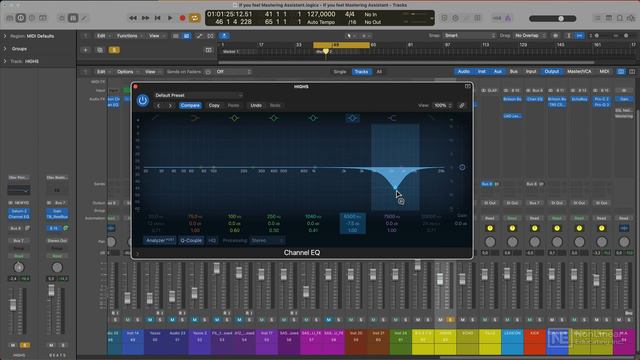Expand the Groups section in inspector
Screen dimensions: 640x360
5,49
